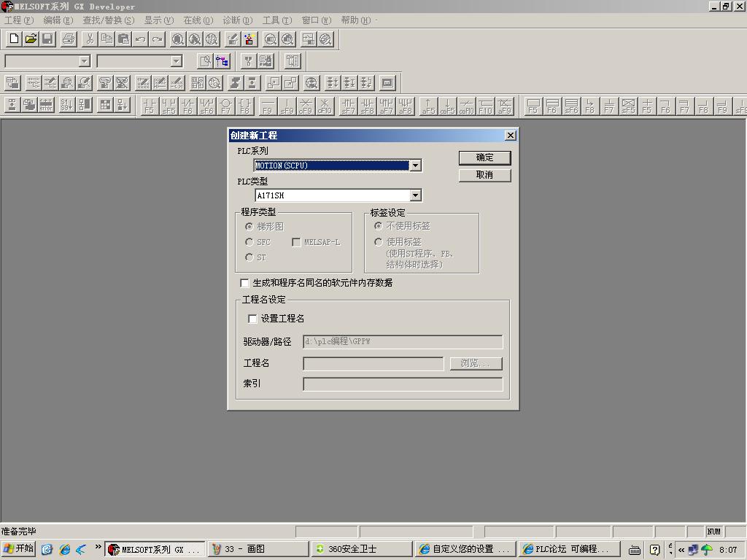Image resolution: width=747 pixels, height=560 pixels.
Task: Select the SFC program type radio
Action: (249, 242)
